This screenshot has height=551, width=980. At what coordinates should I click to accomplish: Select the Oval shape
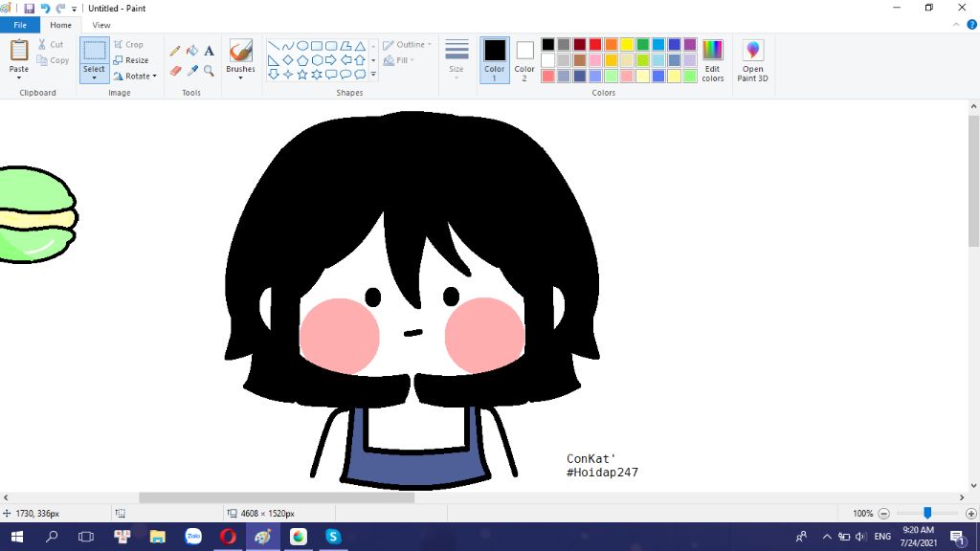click(x=301, y=46)
